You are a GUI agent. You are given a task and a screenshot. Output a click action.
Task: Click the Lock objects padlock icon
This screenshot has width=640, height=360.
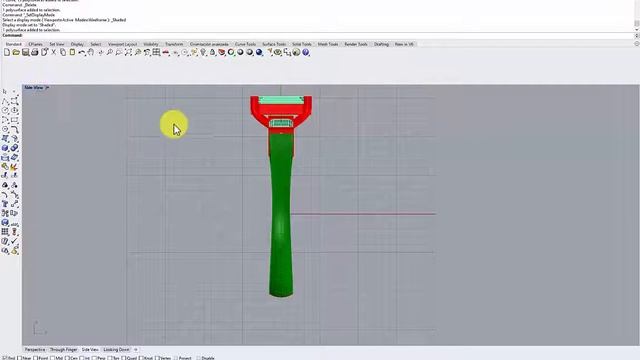tap(212, 52)
